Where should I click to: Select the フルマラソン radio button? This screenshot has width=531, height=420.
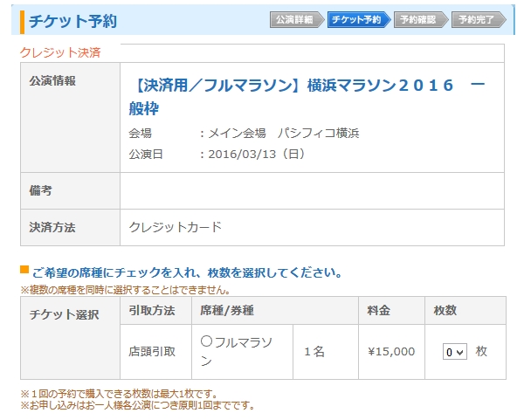(x=206, y=341)
